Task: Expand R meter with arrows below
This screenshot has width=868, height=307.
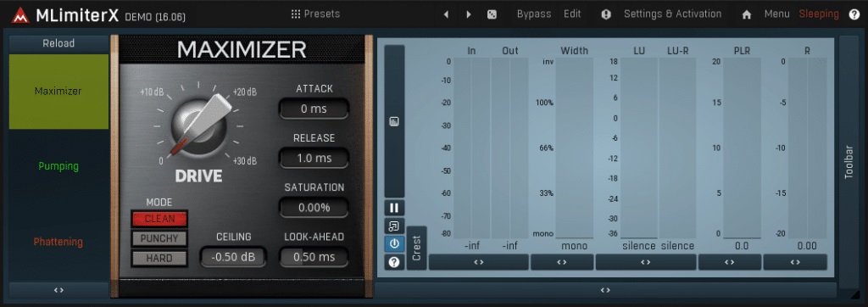Action: [795, 262]
